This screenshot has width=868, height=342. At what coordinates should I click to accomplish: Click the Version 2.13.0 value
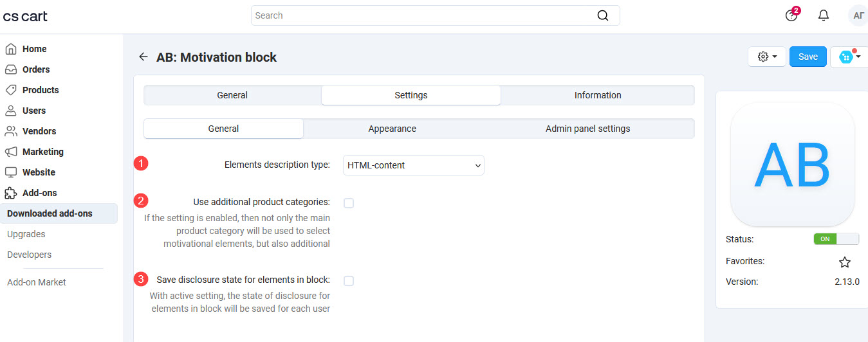pyautogui.click(x=847, y=282)
